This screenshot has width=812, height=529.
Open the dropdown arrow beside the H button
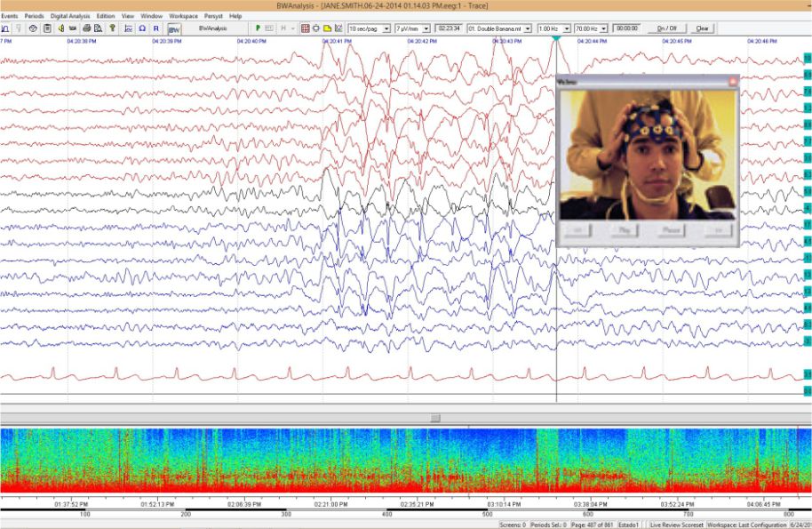pyautogui.click(x=293, y=28)
